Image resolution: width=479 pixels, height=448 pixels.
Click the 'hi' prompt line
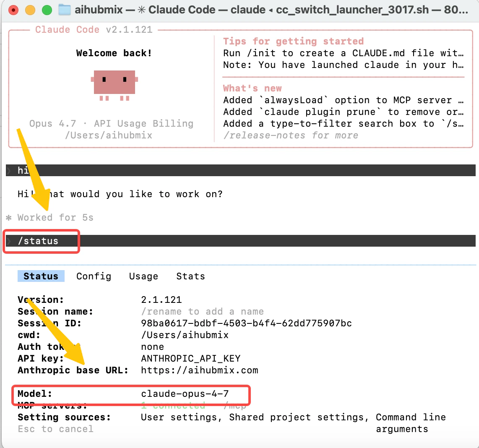pyautogui.click(x=240, y=170)
